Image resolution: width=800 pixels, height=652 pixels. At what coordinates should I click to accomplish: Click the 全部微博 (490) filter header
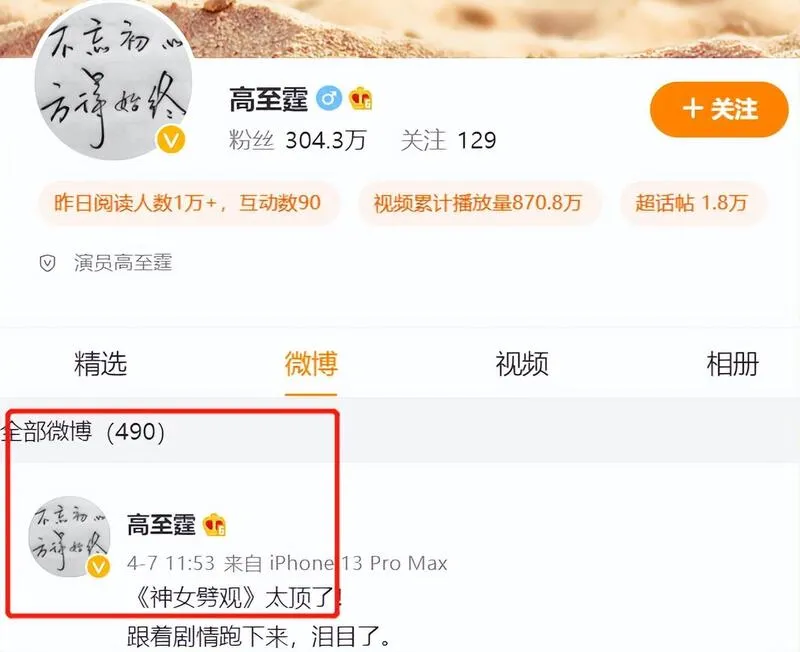coord(83,432)
